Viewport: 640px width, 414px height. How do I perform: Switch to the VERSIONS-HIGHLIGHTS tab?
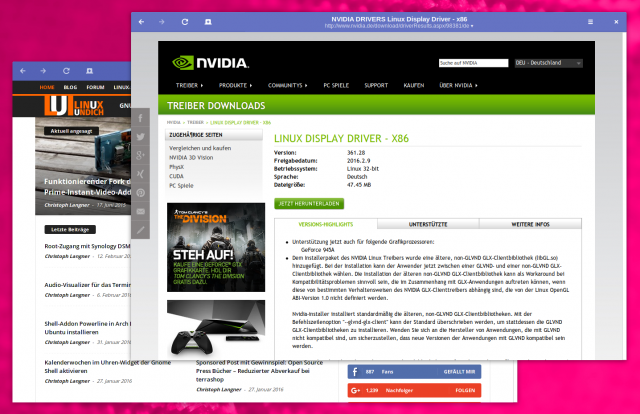coord(326,224)
